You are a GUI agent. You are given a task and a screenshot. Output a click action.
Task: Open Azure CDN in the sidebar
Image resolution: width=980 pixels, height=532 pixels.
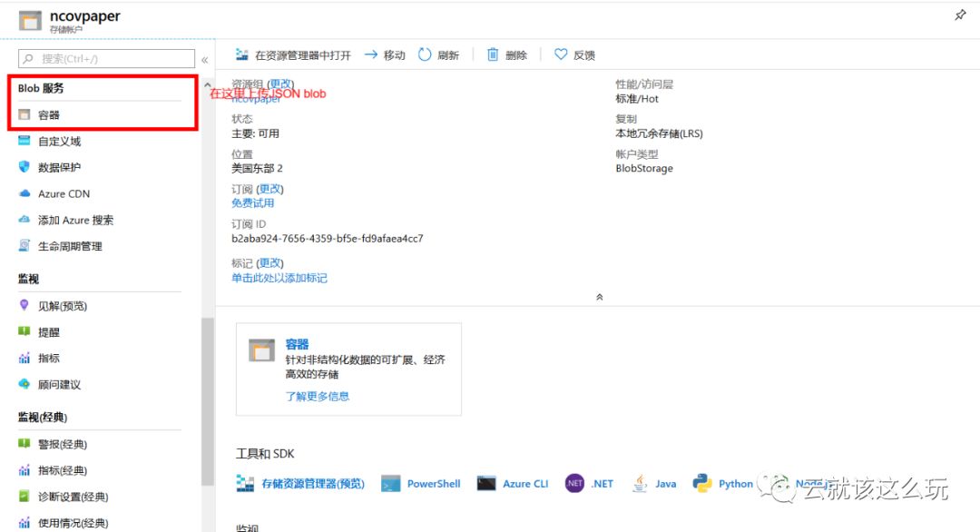tap(64, 193)
